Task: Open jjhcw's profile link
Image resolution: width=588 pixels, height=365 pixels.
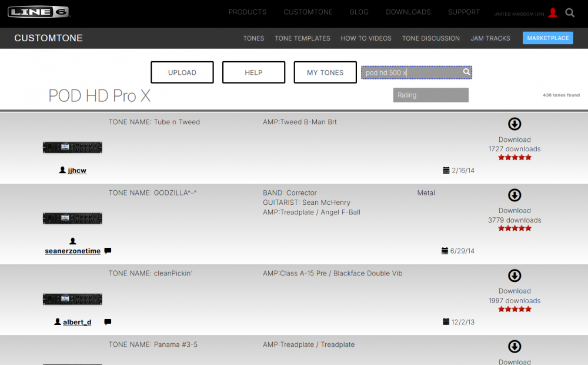Action: click(77, 171)
